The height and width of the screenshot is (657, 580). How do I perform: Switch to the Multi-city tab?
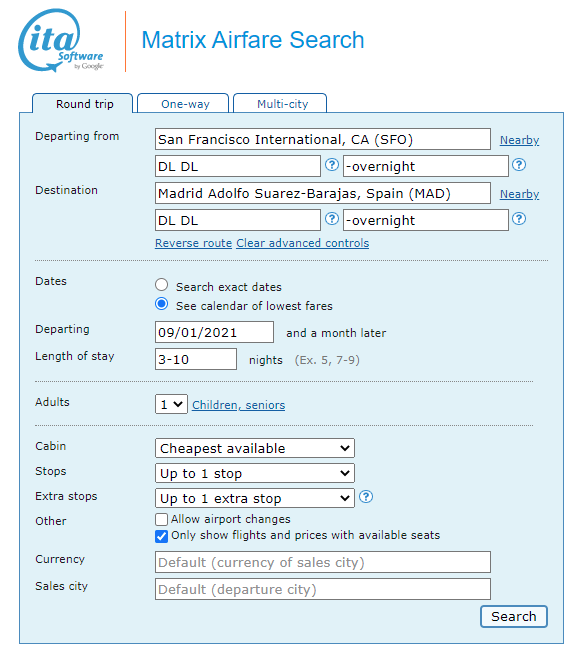(x=280, y=103)
